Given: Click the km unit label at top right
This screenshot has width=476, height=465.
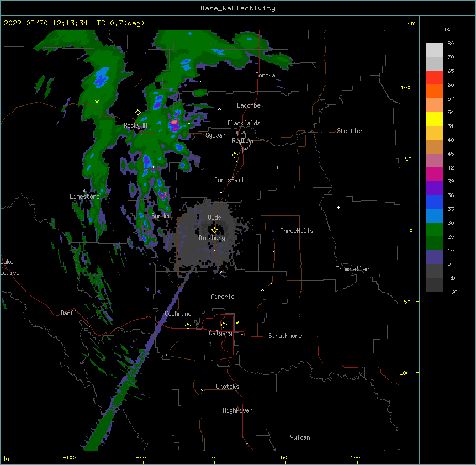Looking at the screenshot, I should pyautogui.click(x=411, y=23).
